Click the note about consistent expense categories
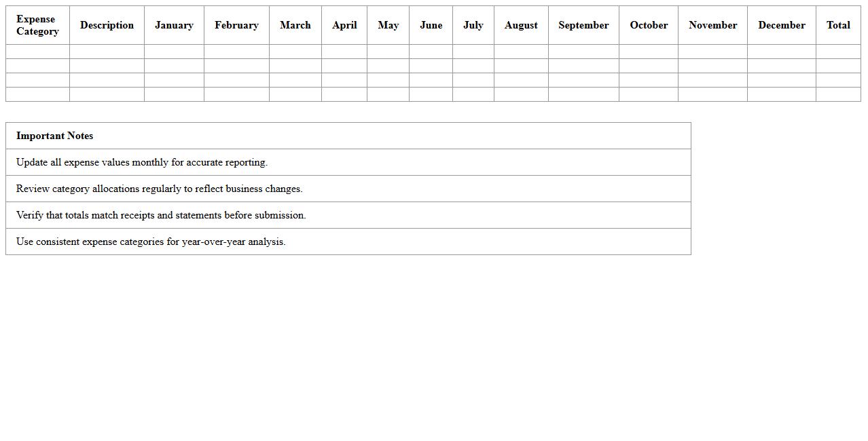868x441 pixels. pyautogui.click(x=151, y=242)
